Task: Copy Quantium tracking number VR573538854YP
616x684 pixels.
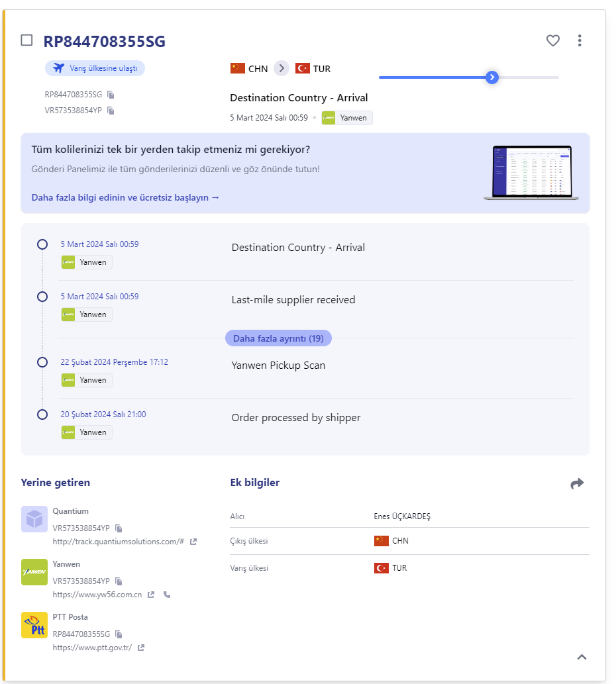Action: click(x=119, y=528)
